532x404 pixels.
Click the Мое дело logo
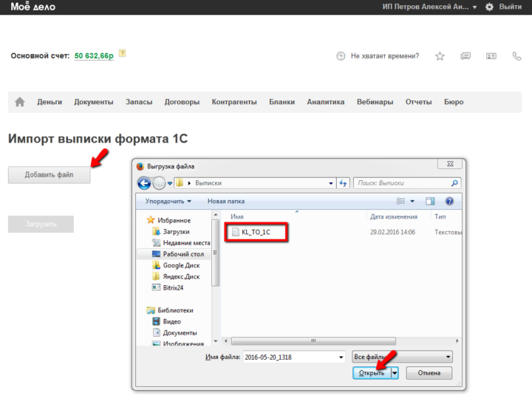click(33, 7)
